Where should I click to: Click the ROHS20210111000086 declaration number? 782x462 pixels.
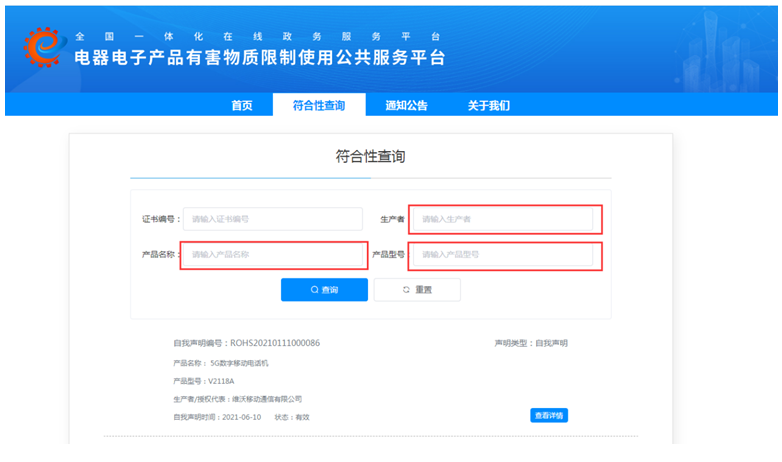pyautogui.click(x=275, y=343)
